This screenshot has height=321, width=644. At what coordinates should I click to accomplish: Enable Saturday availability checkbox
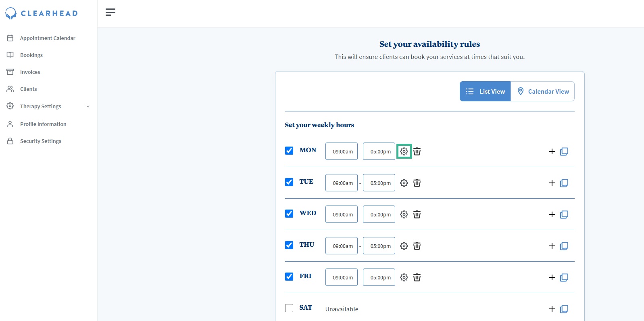(x=289, y=308)
